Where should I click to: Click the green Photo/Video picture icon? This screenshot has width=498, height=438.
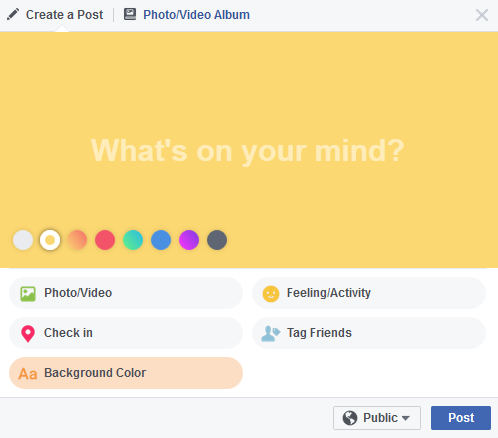coord(28,294)
